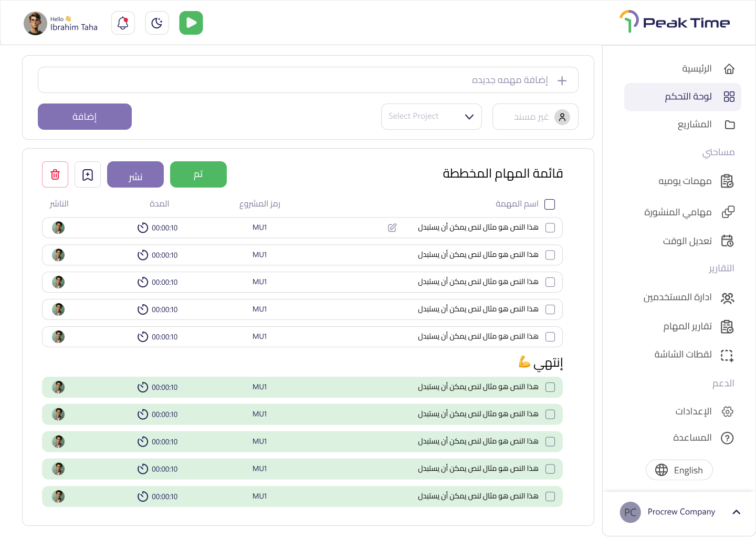Click the globe icon beside English

(x=661, y=470)
